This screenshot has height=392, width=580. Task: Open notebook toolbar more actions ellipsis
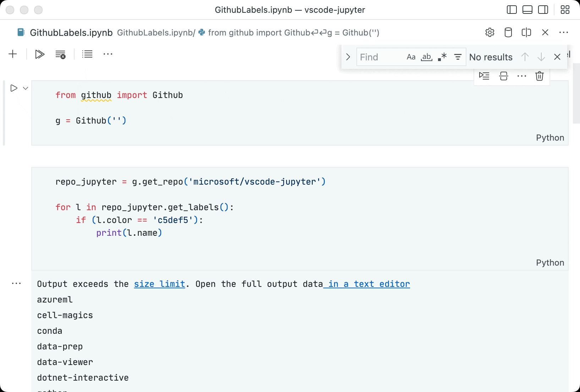pyautogui.click(x=108, y=54)
